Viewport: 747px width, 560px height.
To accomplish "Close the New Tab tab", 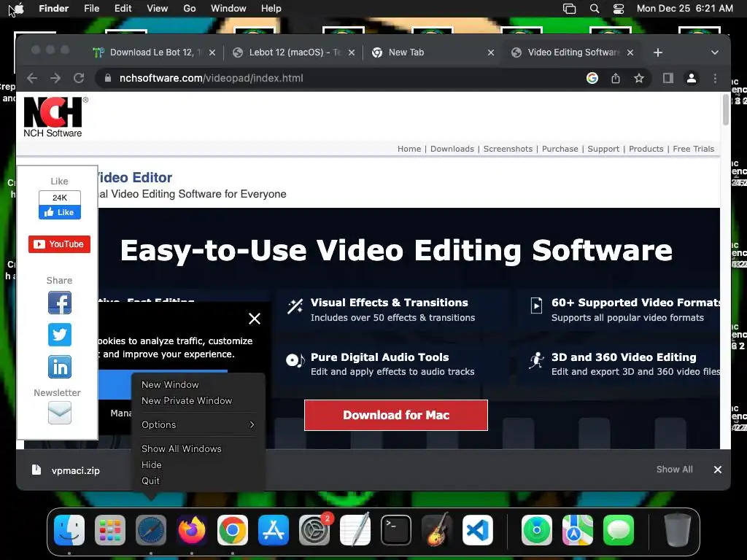I will [x=491, y=52].
